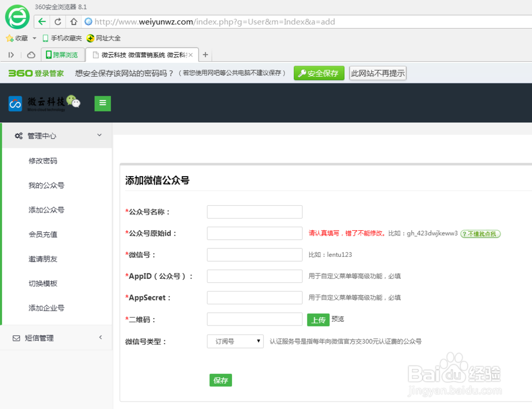Open the 收藏 favorites star menu
The height and width of the screenshot is (409, 532).
(20, 38)
